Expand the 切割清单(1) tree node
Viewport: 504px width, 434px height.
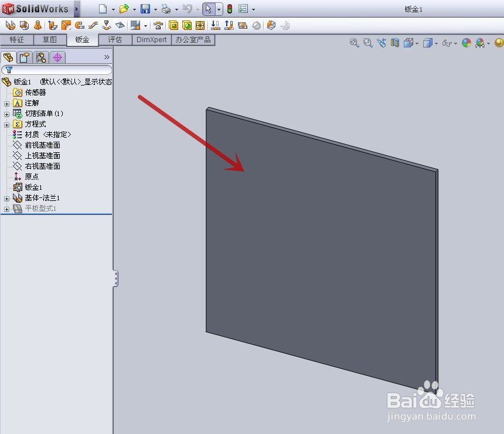click(7, 114)
